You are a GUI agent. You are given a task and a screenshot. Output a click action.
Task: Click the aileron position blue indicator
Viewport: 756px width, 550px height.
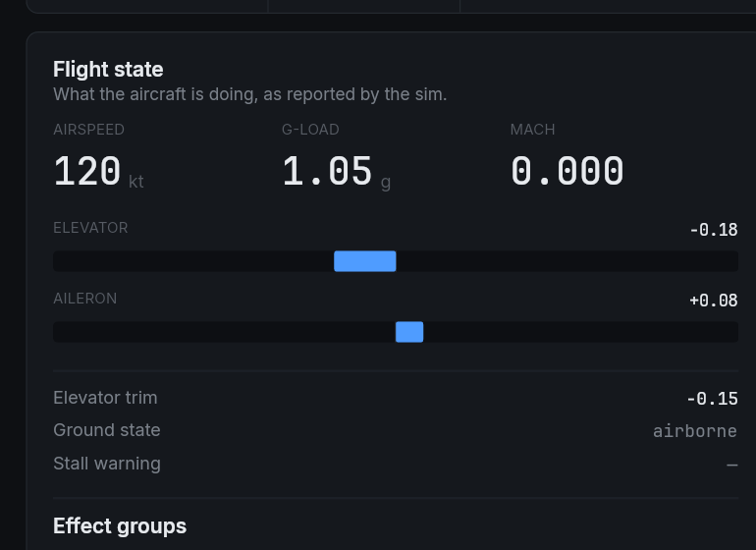click(409, 332)
